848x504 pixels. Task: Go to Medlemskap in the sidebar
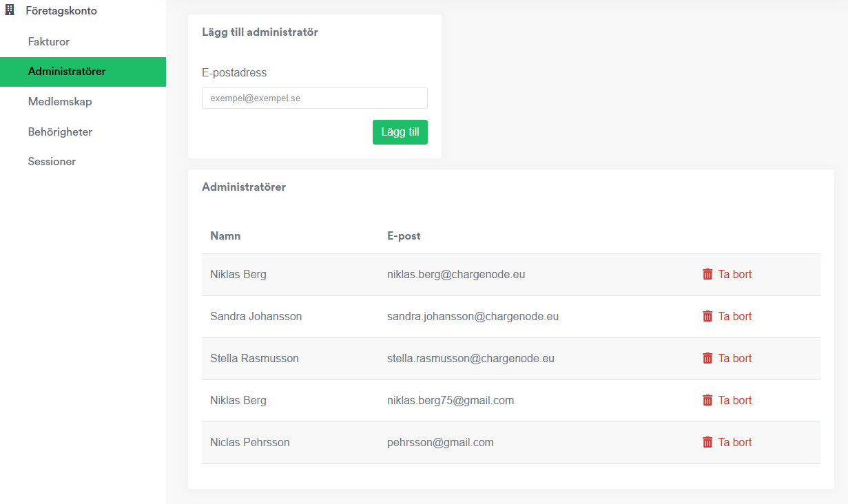point(60,102)
